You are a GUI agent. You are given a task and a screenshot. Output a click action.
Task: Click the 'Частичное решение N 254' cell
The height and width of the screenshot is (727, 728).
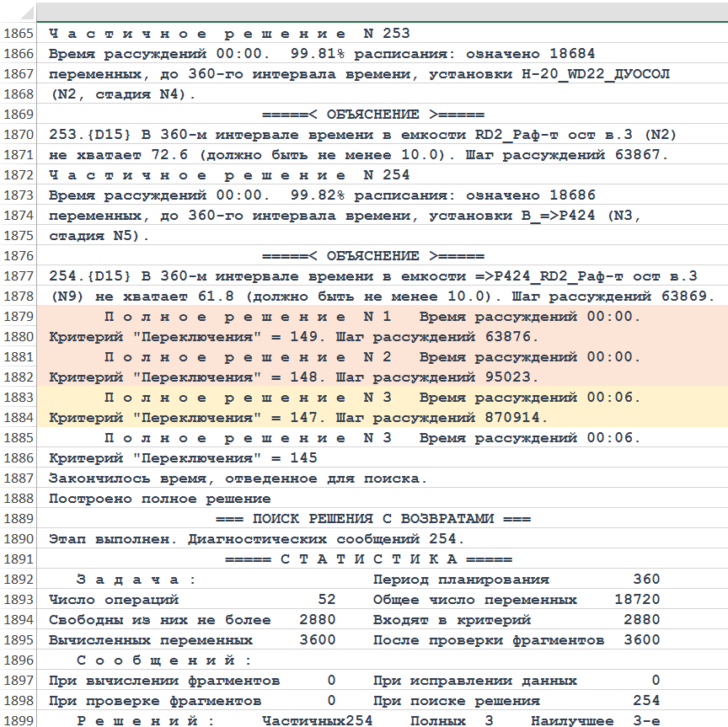point(229,175)
